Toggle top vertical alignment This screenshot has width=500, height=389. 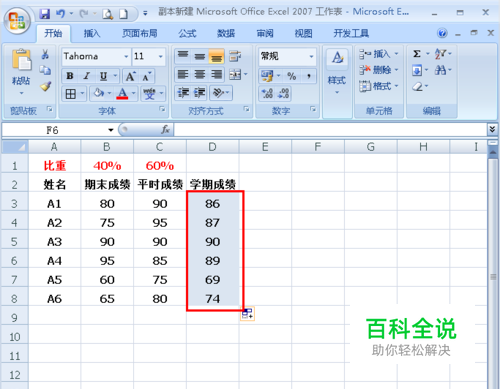click(x=183, y=56)
